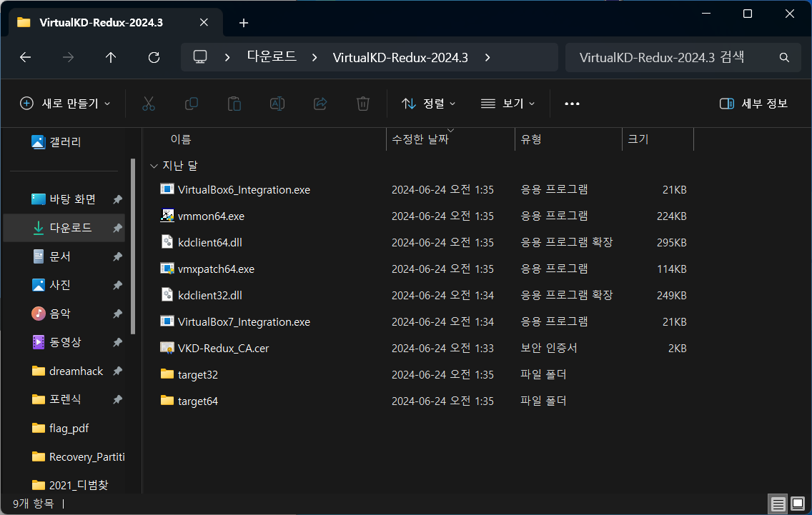
Task: Click the Cut scissors icon
Action: (149, 104)
